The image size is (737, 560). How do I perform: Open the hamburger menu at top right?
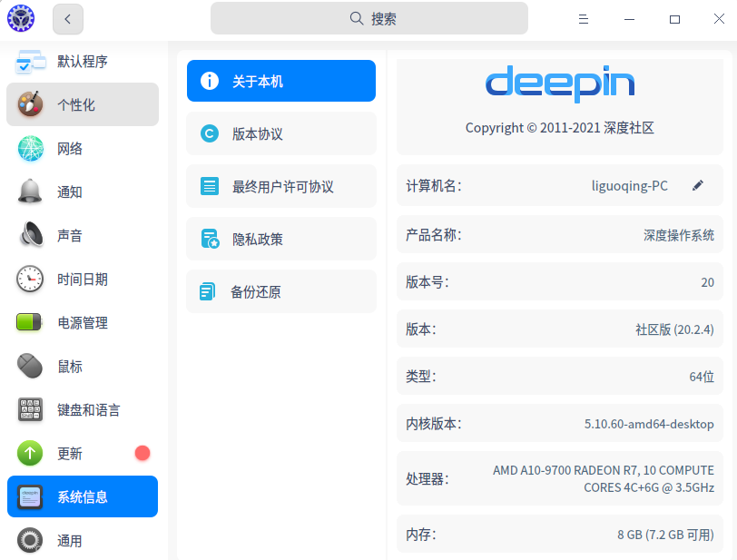coord(584,18)
